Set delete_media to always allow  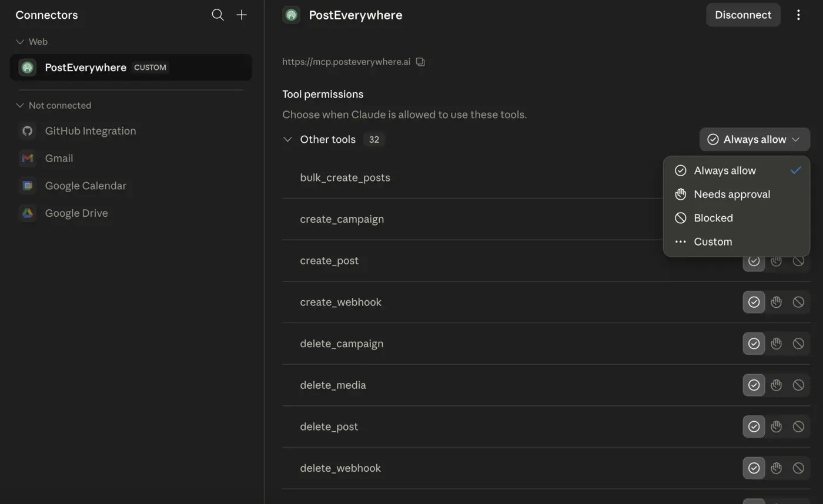754,385
